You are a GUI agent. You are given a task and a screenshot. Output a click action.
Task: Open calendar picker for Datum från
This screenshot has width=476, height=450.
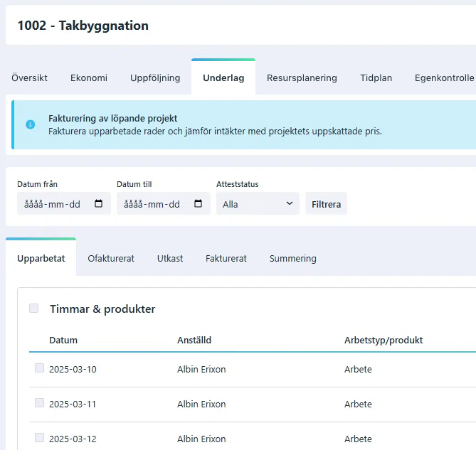(x=98, y=204)
